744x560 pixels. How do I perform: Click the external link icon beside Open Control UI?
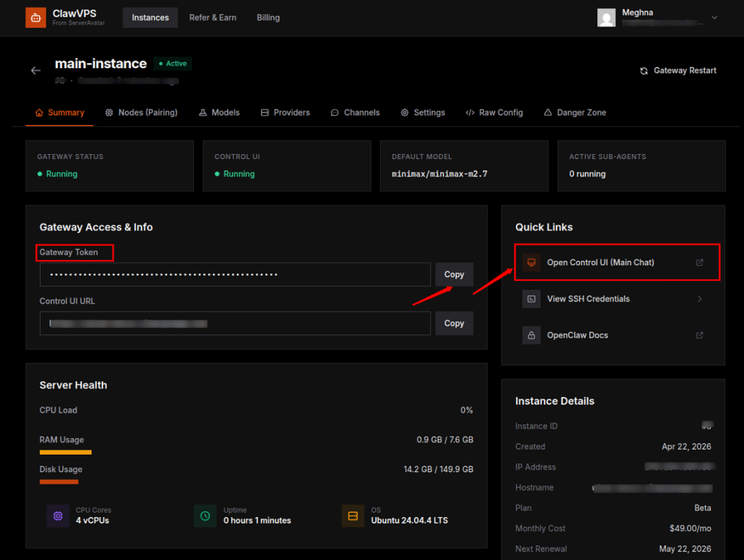click(699, 262)
